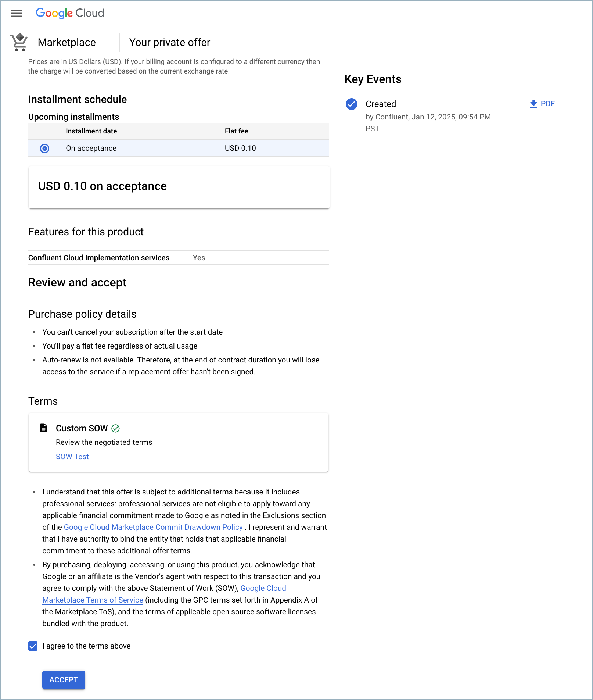Open the Commit Drawdown Policy link
This screenshot has height=700, width=593.
click(x=153, y=527)
